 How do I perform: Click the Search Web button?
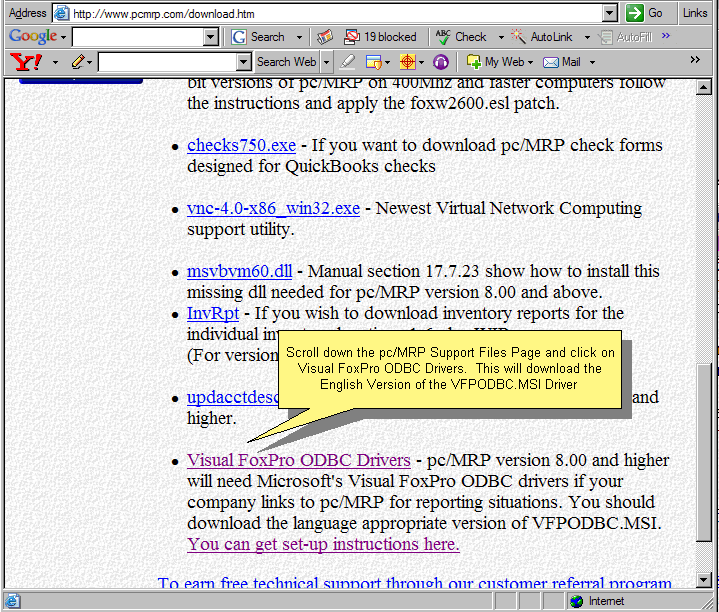point(287,62)
